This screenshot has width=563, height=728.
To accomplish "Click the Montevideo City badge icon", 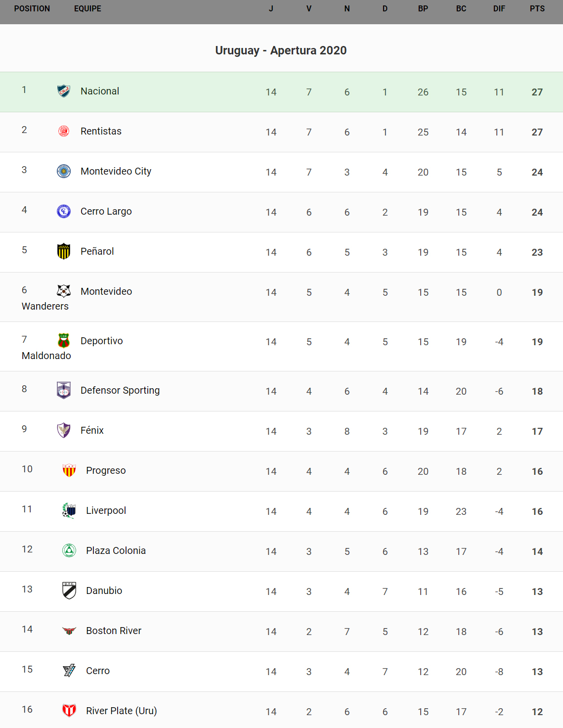I will pyautogui.click(x=64, y=171).
